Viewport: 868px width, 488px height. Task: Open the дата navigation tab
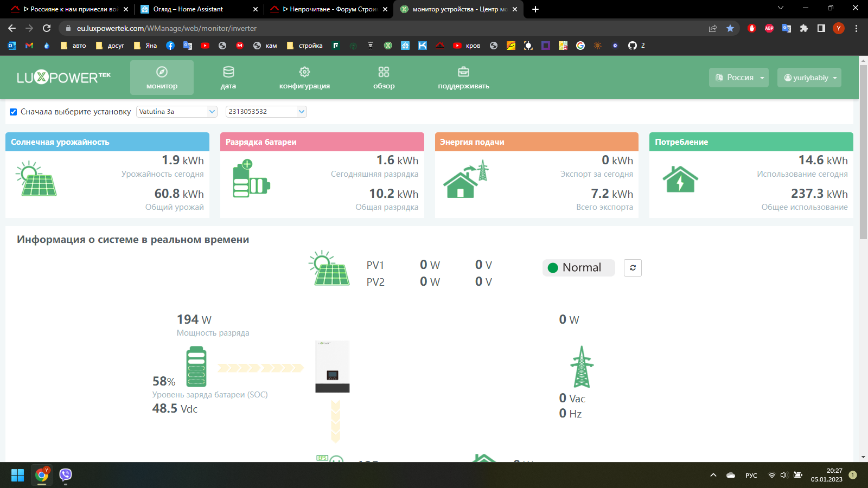pos(228,78)
